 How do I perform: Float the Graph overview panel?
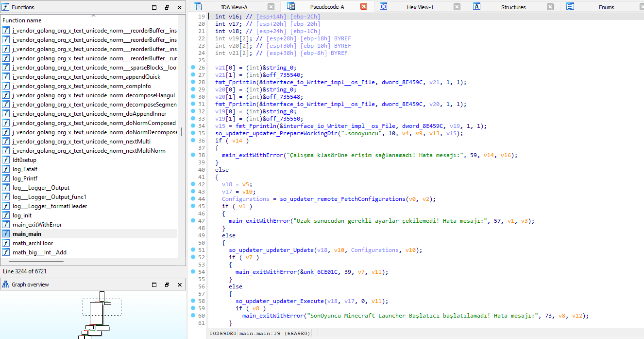(167, 285)
